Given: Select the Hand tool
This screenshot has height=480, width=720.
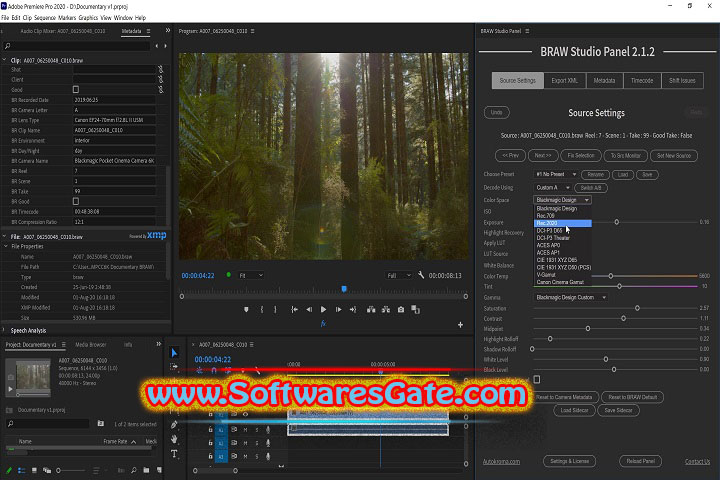Looking at the screenshot, I should click(x=174, y=439).
